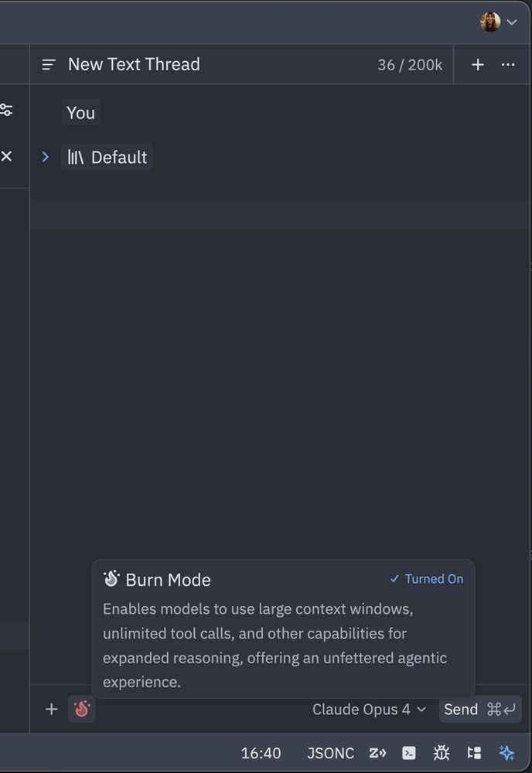Toggle Burn Mode flame icon

[x=81, y=709]
